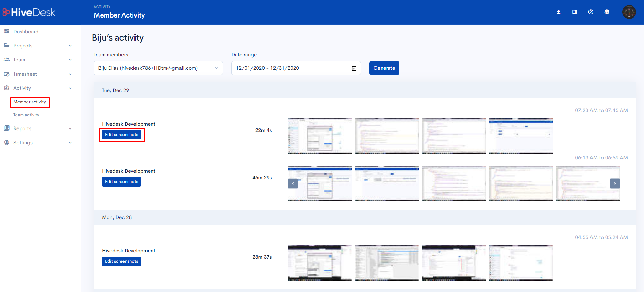The width and height of the screenshot is (644, 292).
Task: Open Reports section in sidebar
Action: (x=22, y=128)
